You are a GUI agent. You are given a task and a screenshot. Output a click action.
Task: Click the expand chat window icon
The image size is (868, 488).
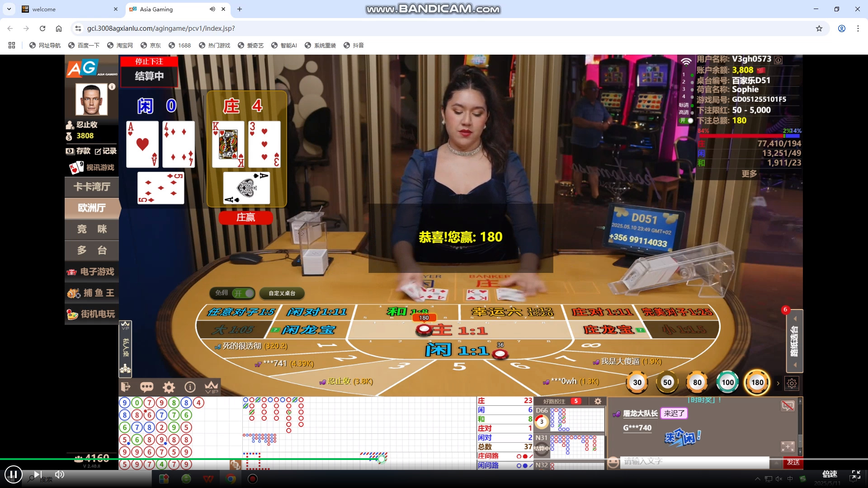788,446
